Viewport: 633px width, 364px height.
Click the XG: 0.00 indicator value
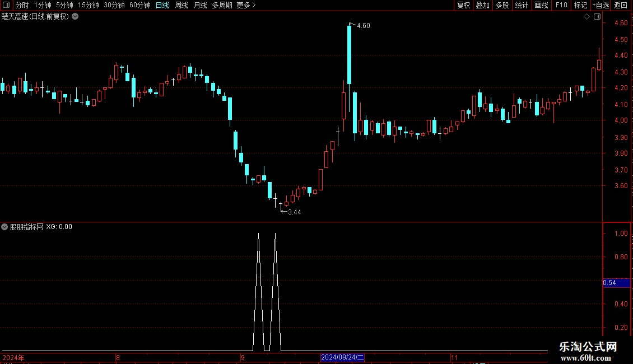coord(59,227)
